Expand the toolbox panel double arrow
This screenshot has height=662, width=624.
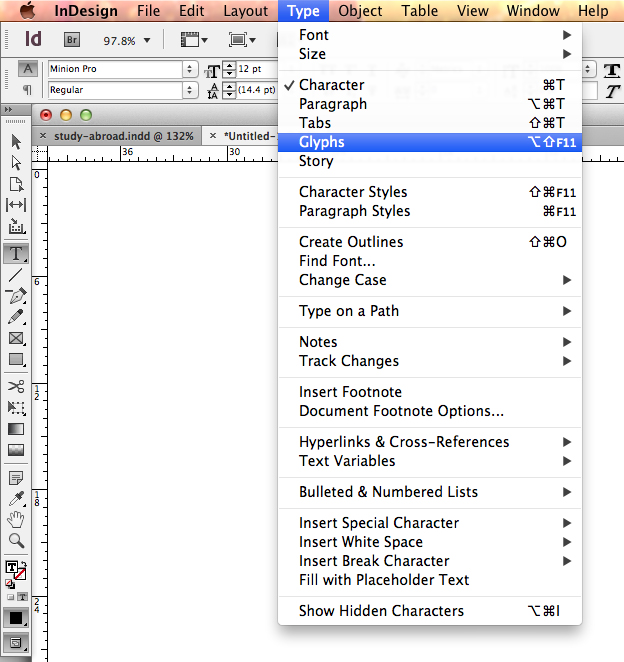point(8,110)
